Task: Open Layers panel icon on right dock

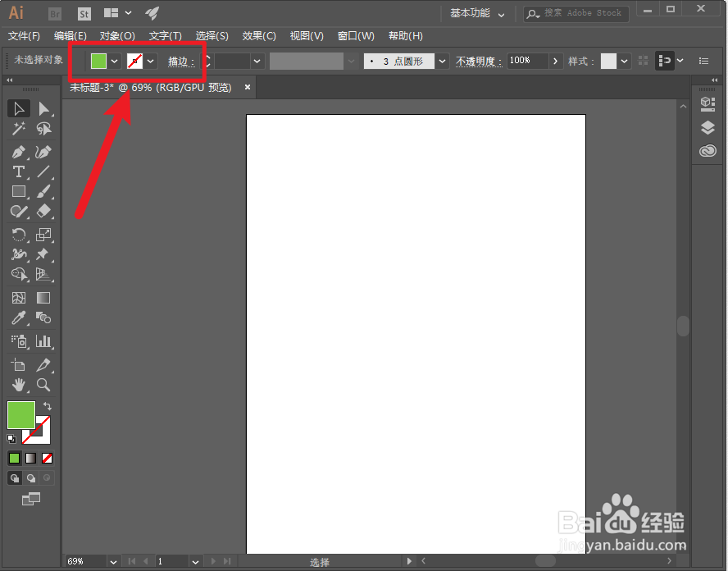Action: (x=708, y=127)
